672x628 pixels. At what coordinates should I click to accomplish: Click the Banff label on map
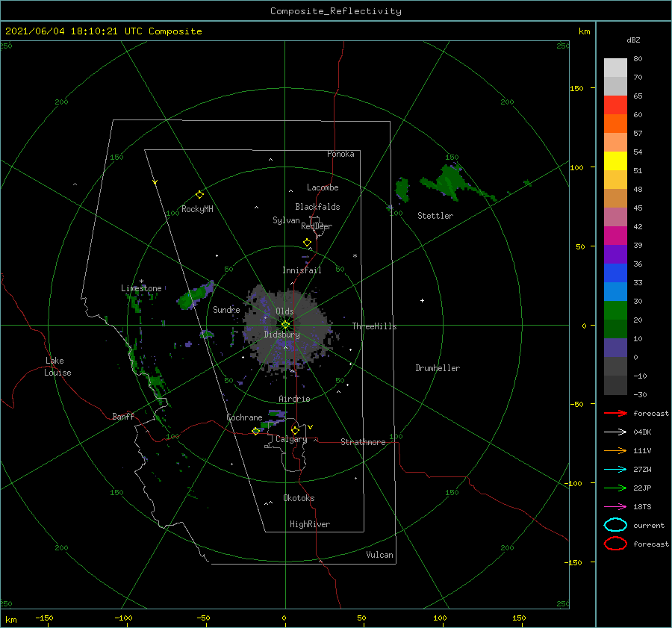[123, 416]
